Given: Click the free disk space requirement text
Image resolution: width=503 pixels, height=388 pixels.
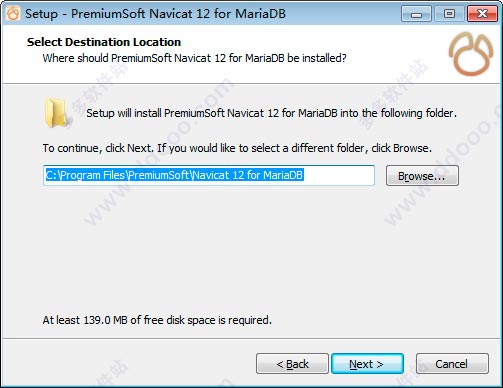Looking at the screenshot, I should pos(157,320).
